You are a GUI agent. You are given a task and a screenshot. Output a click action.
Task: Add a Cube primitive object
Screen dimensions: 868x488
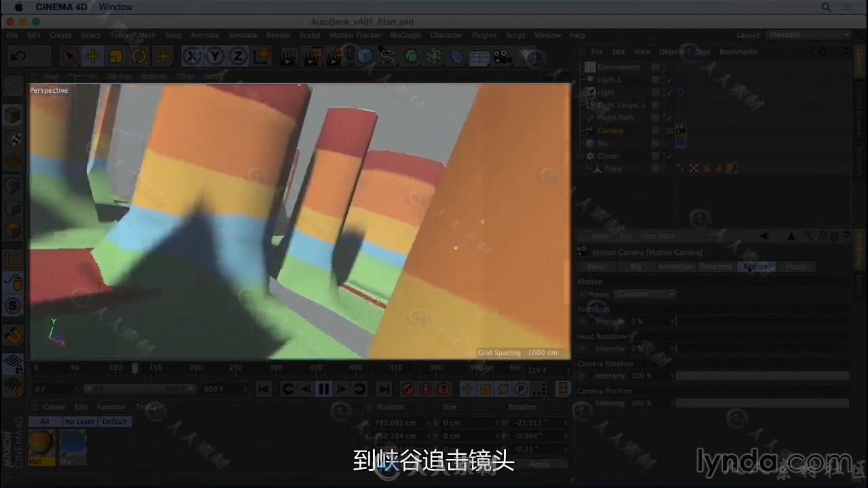[365, 57]
